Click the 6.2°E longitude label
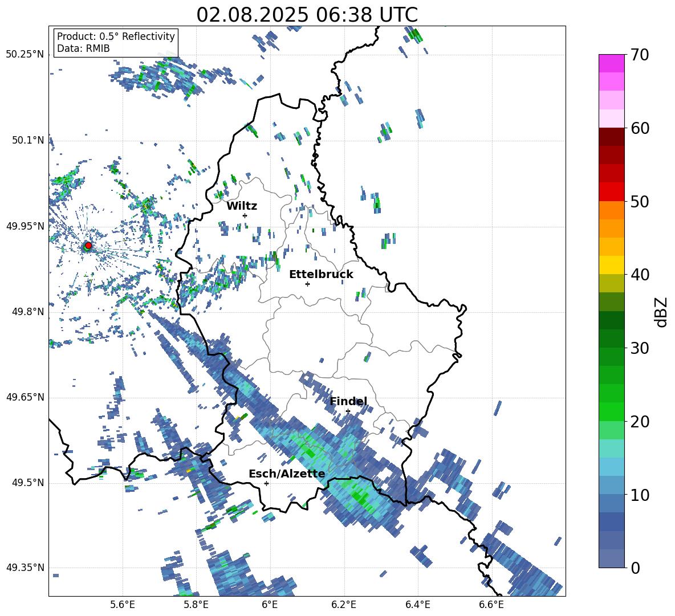Image resolution: width=675 pixels, height=616 pixels. click(x=344, y=605)
